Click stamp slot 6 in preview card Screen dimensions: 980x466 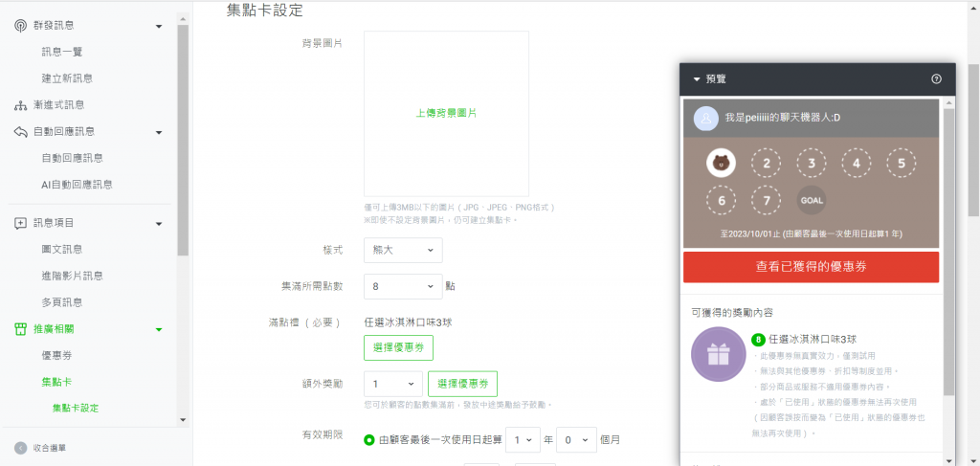(x=722, y=201)
